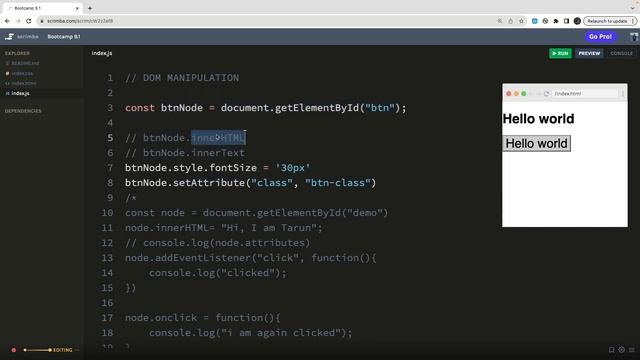Click the blue extension icon in toolbar
The height and width of the screenshot is (360, 640).
point(535,21)
